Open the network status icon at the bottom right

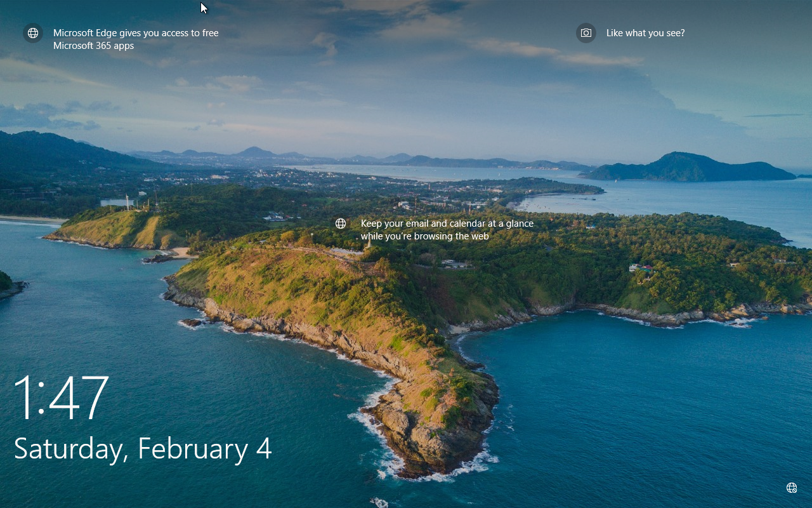pyautogui.click(x=792, y=488)
